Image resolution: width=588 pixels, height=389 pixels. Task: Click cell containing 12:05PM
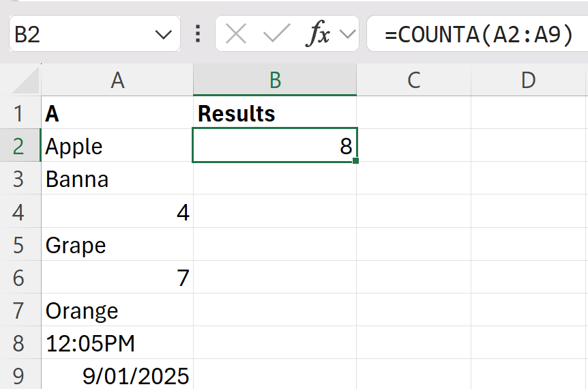(x=117, y=344)
